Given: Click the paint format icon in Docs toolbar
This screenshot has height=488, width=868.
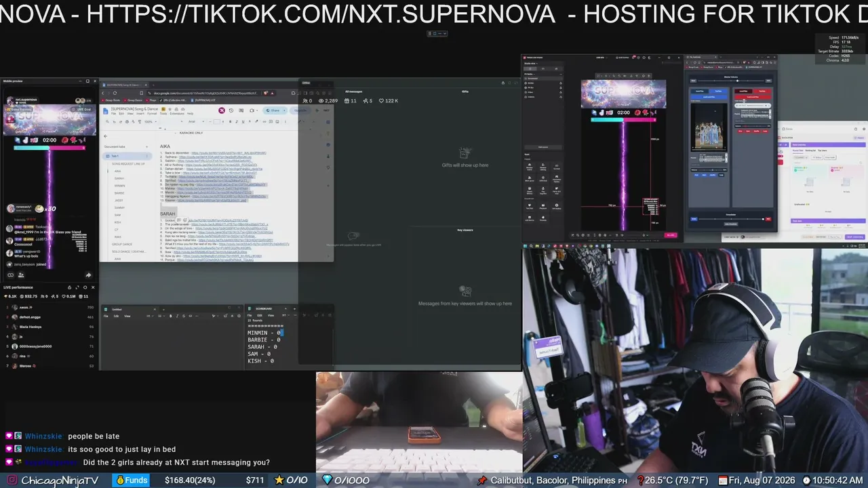Looking at the screenshot, I should coord(138,122).
